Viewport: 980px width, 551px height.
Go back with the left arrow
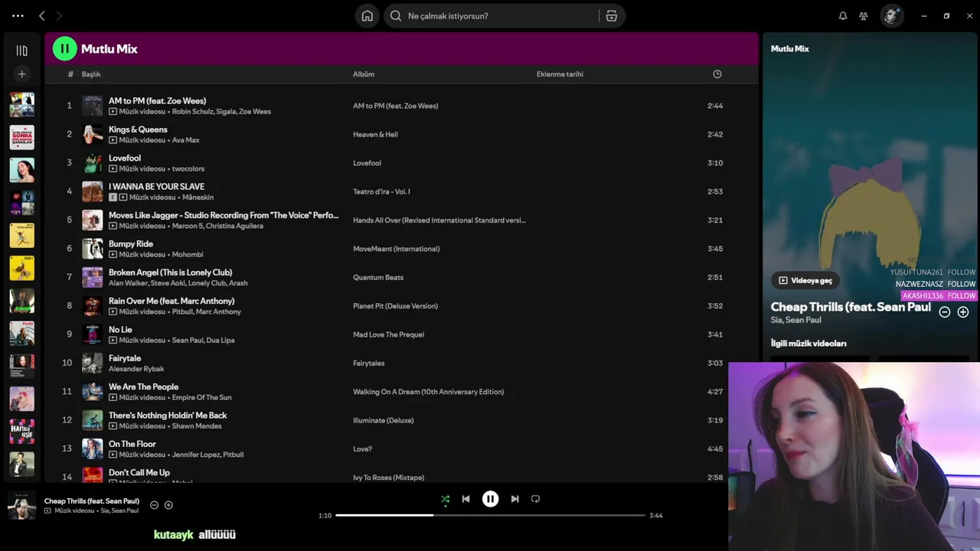pyautogui.click(x=42, y=15)
